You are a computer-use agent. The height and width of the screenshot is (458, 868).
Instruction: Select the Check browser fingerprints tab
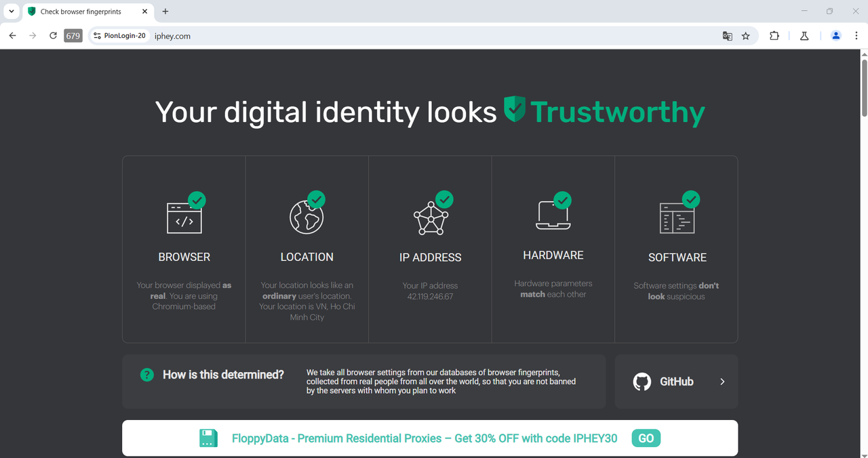pyautogui.click(x=81, y=12)
